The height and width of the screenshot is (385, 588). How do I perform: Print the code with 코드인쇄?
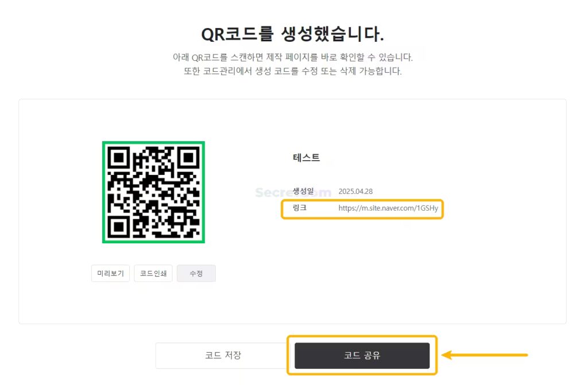tap(153, 273)
